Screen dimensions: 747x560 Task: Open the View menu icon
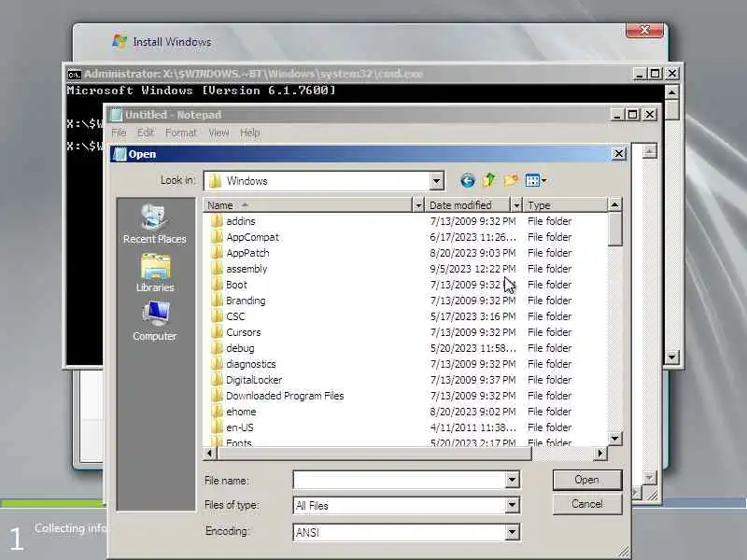tap(532, 180)
